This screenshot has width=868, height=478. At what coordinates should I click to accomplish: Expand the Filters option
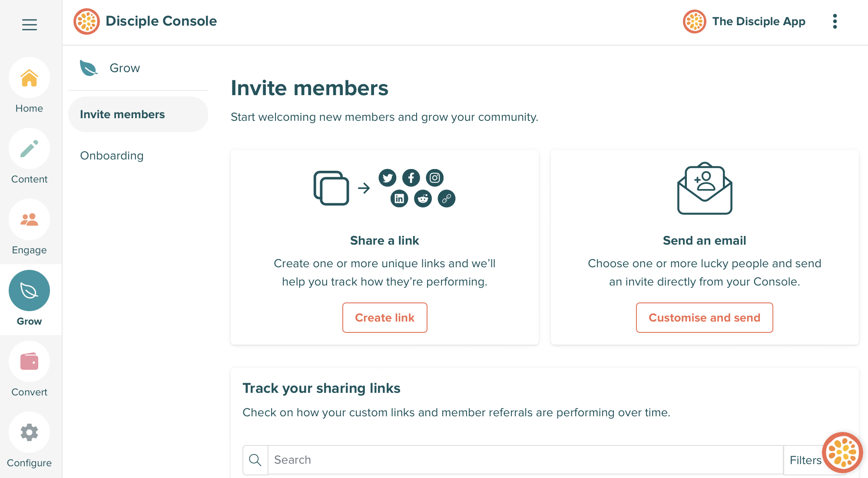click(x=805, y=460)
